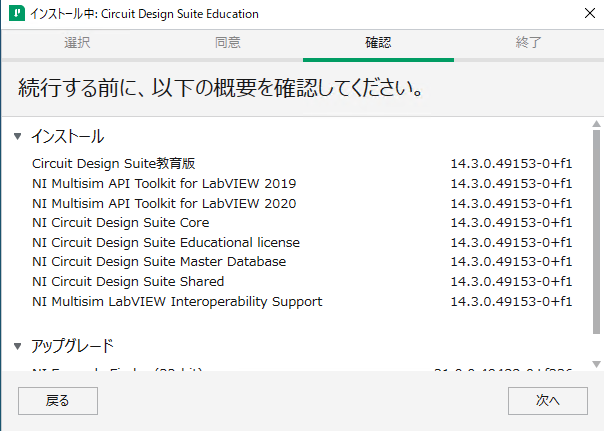
Task: Open the 終了 tab
Action: click(x=528, y=42)
